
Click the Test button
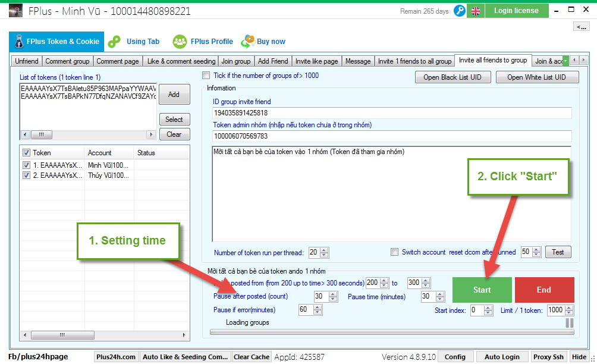click(x=558, y=252)
